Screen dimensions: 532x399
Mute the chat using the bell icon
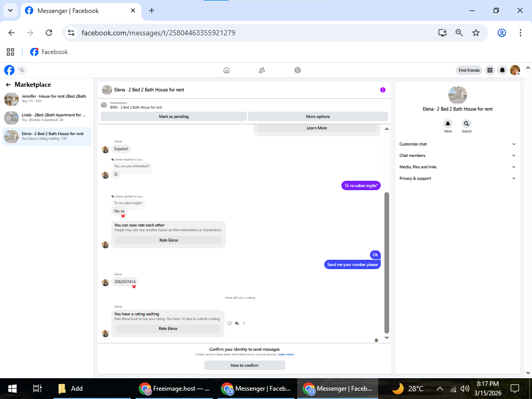tap(448, 124)
